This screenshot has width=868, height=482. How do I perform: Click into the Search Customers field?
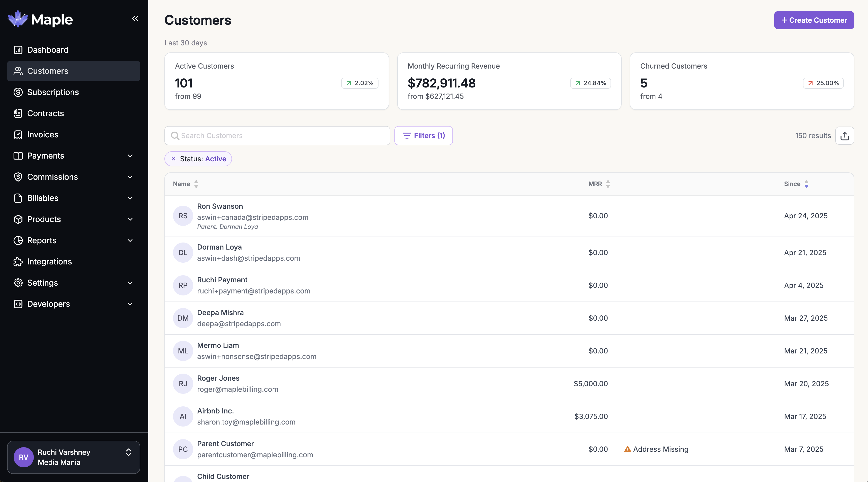click(x=277, y=136)
